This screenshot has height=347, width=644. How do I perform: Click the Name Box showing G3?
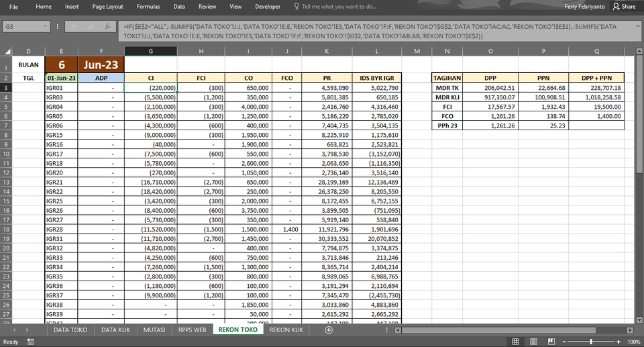coord(23,26)
